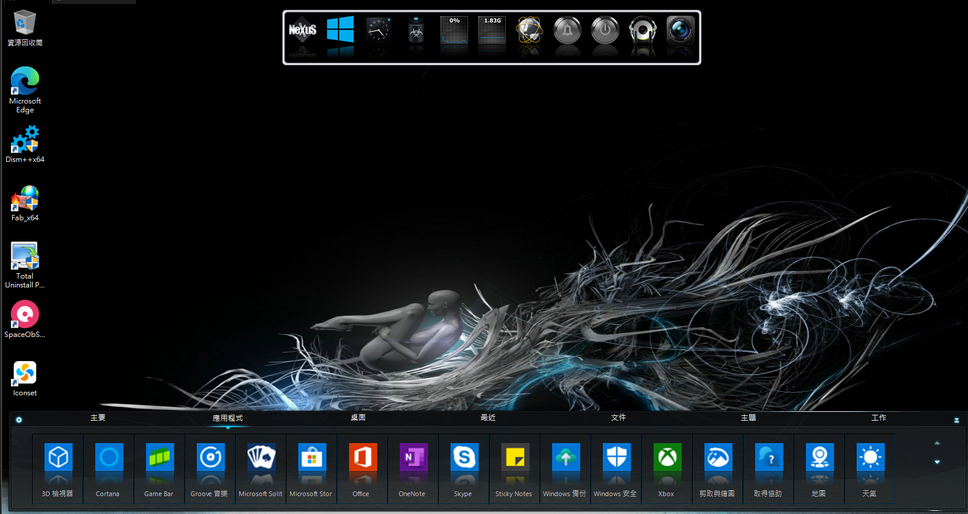The width and height of the screenshot is (968, 514).
Task: Open the bell notification icon in the dock
Action: 567,32
